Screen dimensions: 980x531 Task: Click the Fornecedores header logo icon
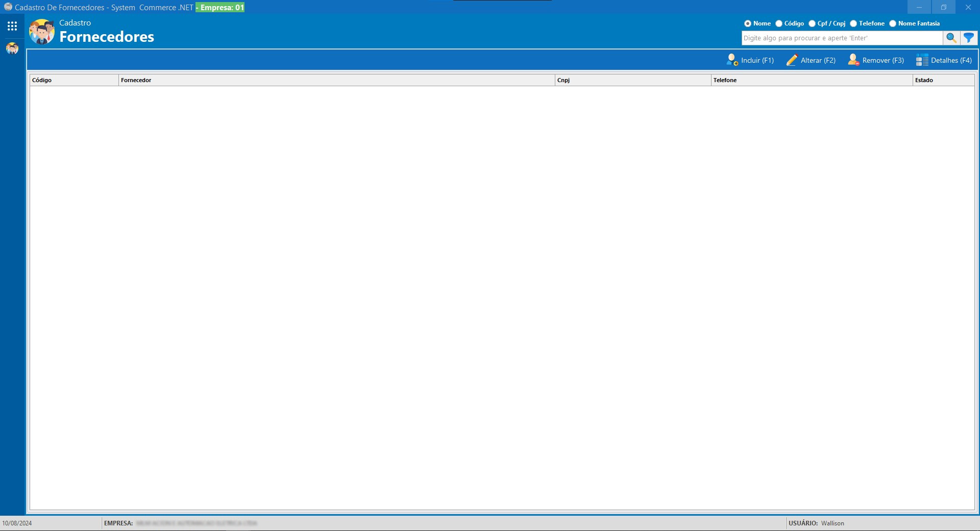click(42, 32)
